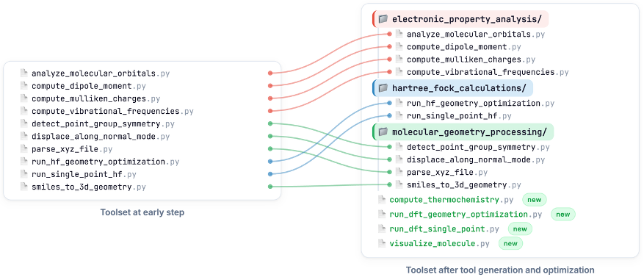Viewport: 644px width, 277px height.
Task: Select run_single_point_hf.py name in early toolset
Action: 84,175
